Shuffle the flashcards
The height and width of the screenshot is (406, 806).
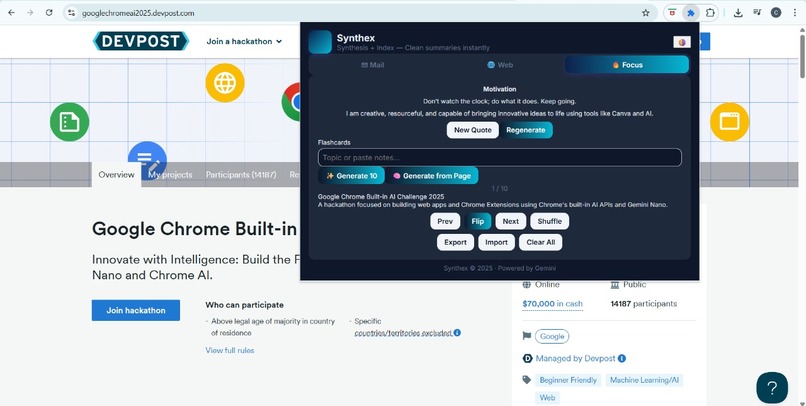[549, 222]
